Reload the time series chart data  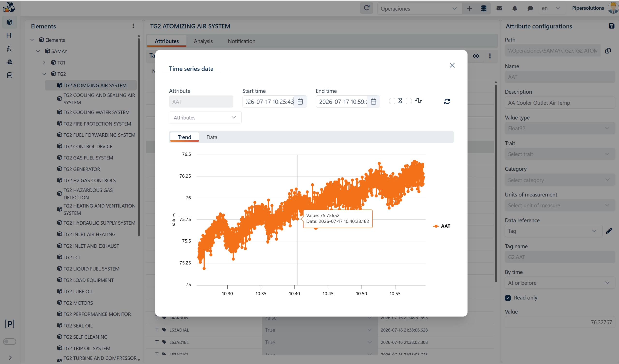click(x=447, y=101)
